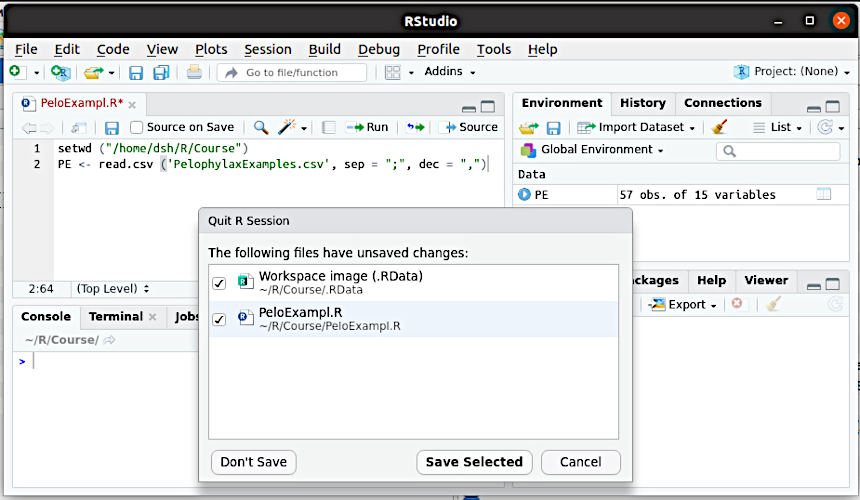Switch to the History tab

click(x=643, y=103)
